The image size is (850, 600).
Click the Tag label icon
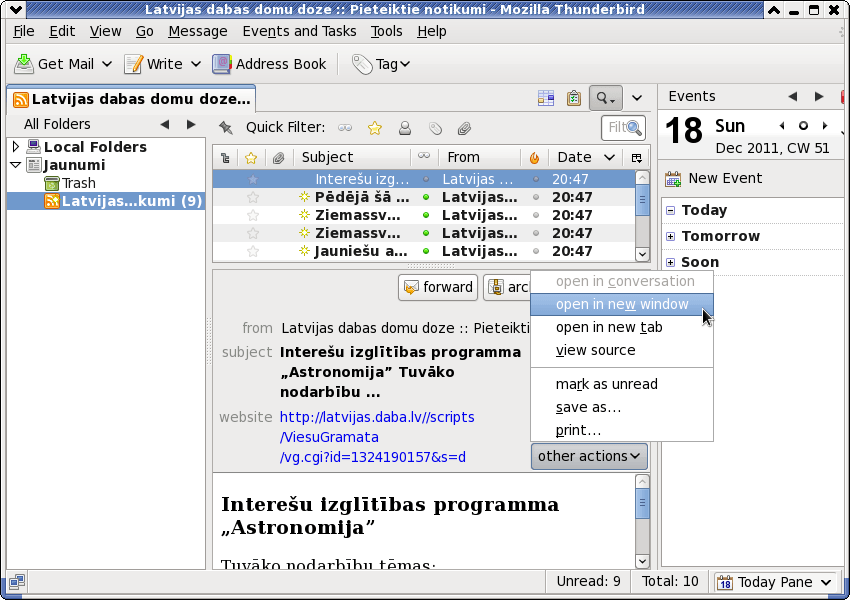[x=362, y=64]
